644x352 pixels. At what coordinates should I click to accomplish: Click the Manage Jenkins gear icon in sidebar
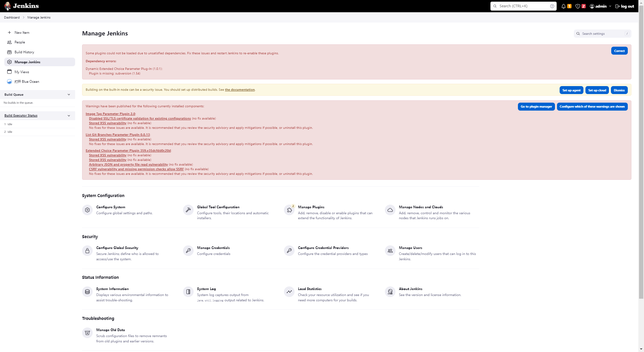[9, 62]
